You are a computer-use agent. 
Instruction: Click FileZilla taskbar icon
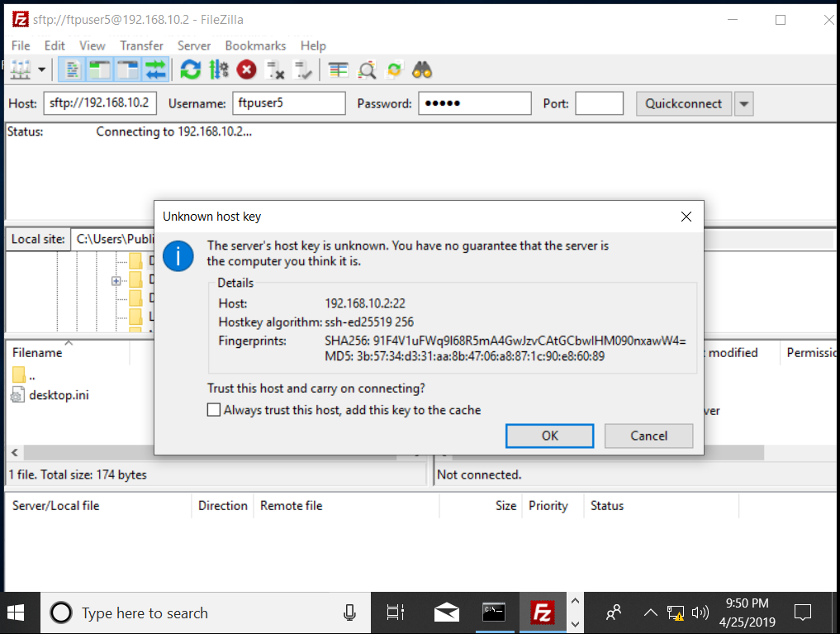(x=542, y=613)
